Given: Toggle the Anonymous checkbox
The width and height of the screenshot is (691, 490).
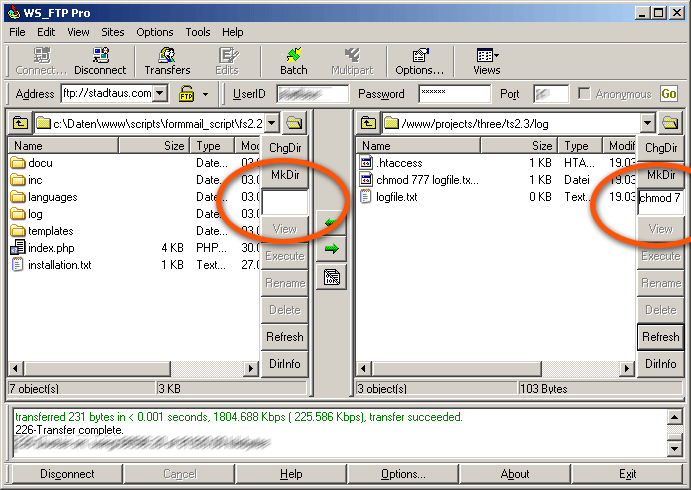Looking at the screenshot, I should pos(584,93).
